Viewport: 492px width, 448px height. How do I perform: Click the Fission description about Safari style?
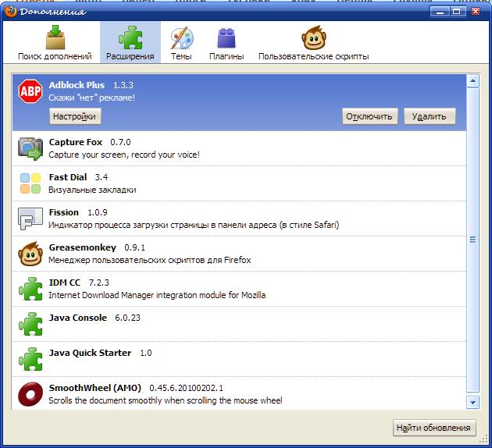click(x=194, y=225)
